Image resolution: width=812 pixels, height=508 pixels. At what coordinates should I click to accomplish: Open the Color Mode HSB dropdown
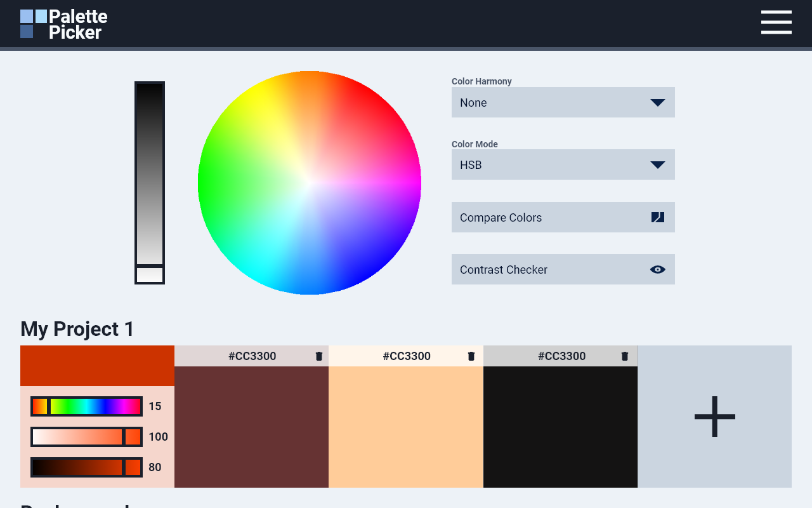click(x=563, y=164)
